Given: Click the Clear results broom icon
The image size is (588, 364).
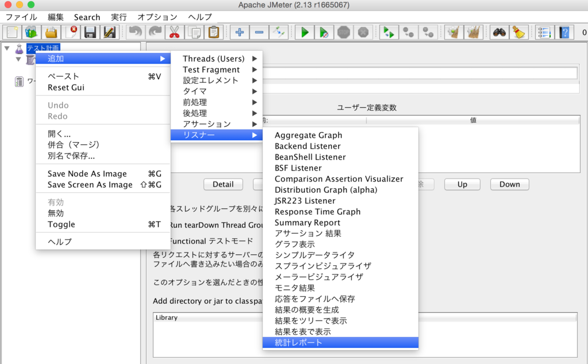Looking at the screenshot, I should tap(454, 32).
